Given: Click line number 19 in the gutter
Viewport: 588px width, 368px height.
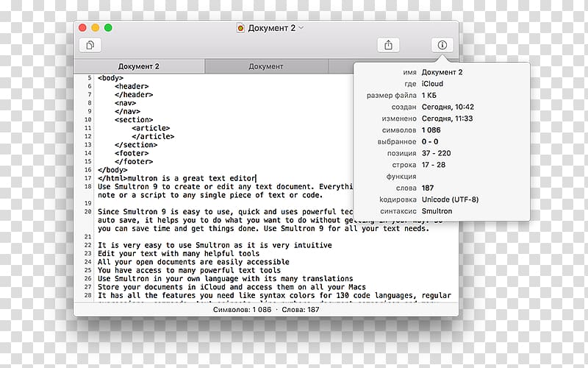Looking at the screenshot, I should click(87, 203).
